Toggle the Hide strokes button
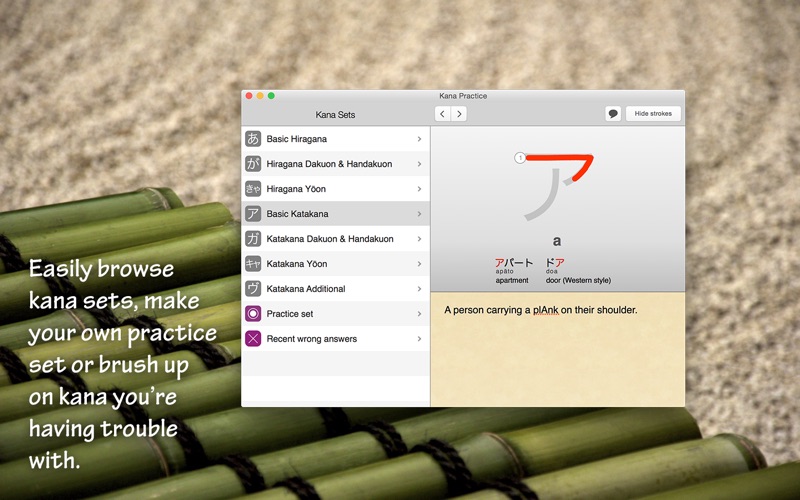The width and height of the screenshot is (800, 500). click(653, 114)
